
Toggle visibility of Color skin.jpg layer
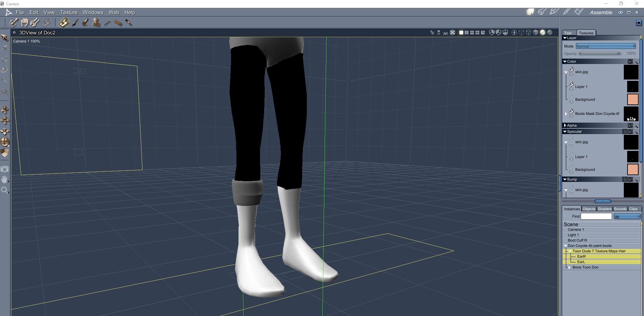click(571, 74)
